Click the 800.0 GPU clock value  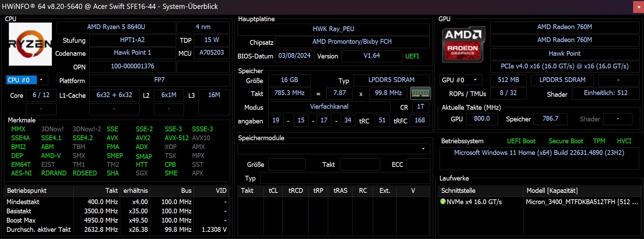[482, 119]
